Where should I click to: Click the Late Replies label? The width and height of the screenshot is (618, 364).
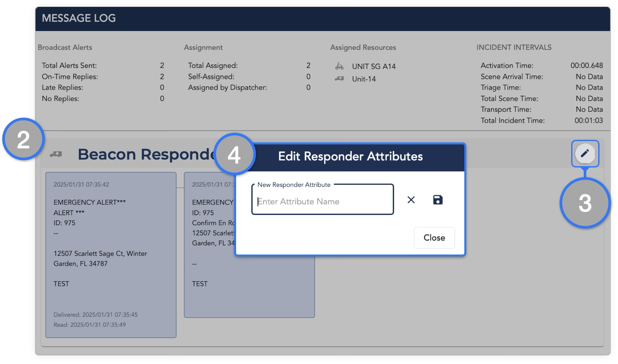pos(62,87)
